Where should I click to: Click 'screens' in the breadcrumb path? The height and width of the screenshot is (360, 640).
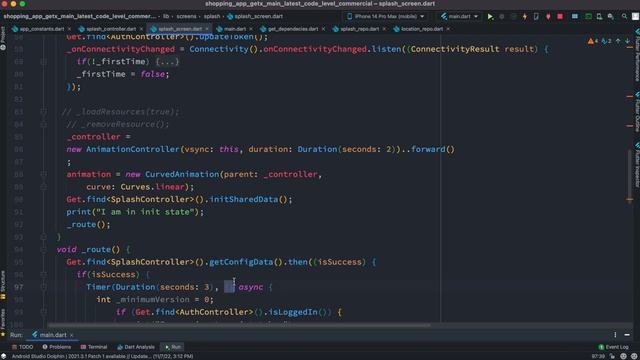point(187,16)
